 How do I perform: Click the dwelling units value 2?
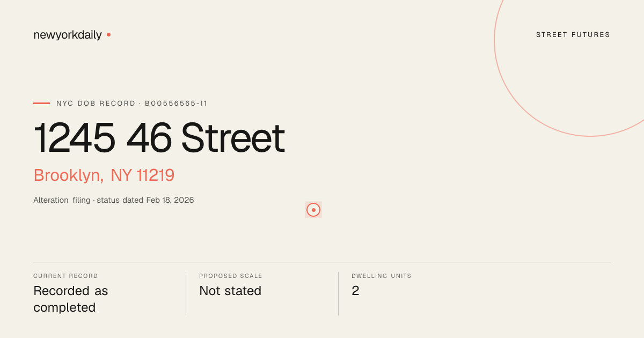point(355,291)
